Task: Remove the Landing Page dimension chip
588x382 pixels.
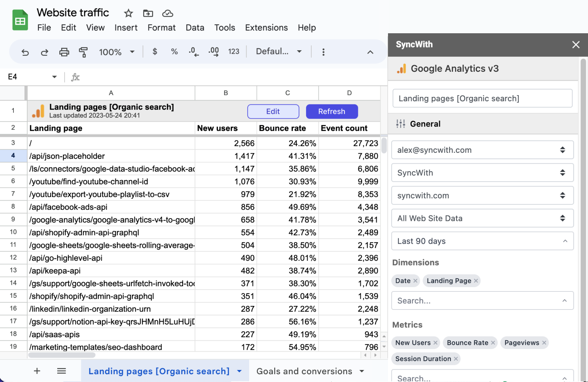Action: [476, 280]
